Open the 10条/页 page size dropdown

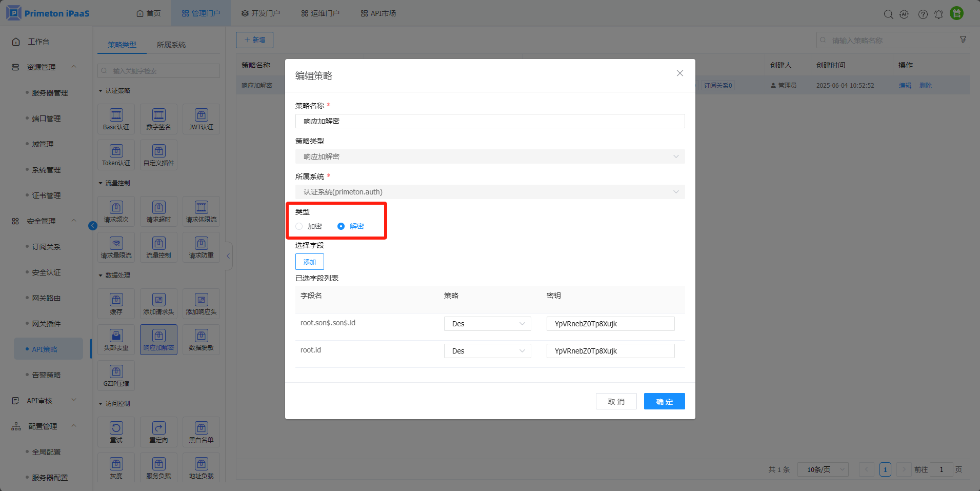point(823,469)
